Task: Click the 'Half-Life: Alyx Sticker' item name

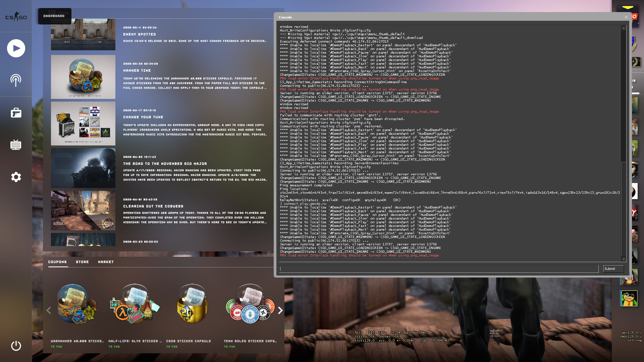Action: [135, 341]
